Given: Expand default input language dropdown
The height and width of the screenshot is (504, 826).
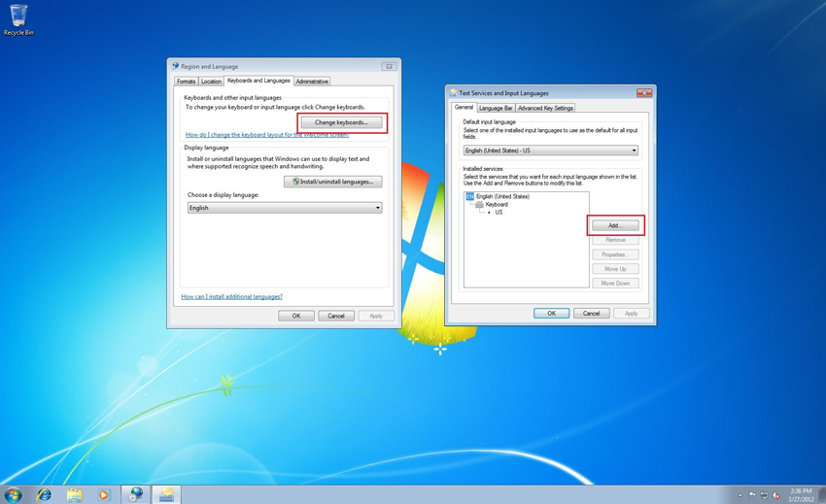Looking at the screenshot, I should click(550, 151).
